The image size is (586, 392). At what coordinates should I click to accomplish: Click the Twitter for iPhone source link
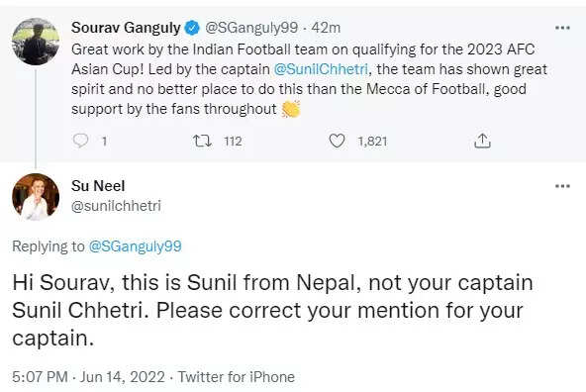pyautogui.click(x=237, y=377)
